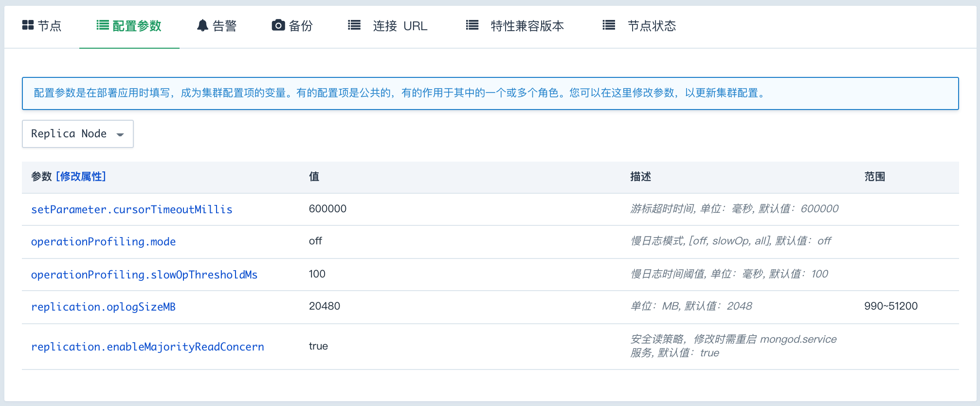Click the list icon beside 节点状态

point(609,25)
